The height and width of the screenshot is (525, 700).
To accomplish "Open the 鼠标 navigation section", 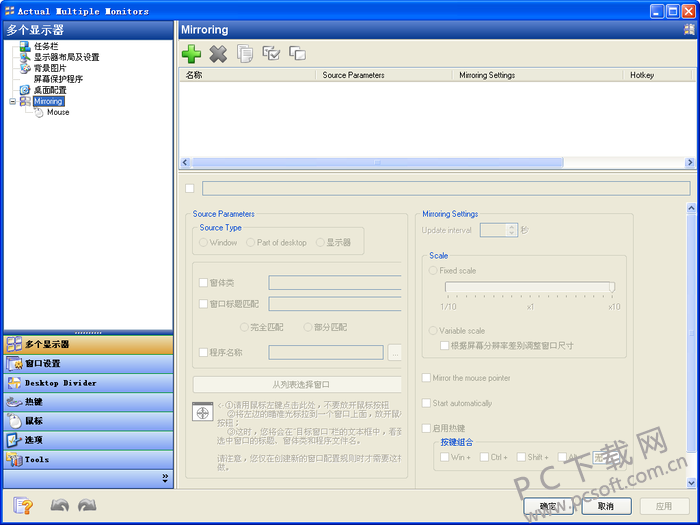I will click(88, 421).
